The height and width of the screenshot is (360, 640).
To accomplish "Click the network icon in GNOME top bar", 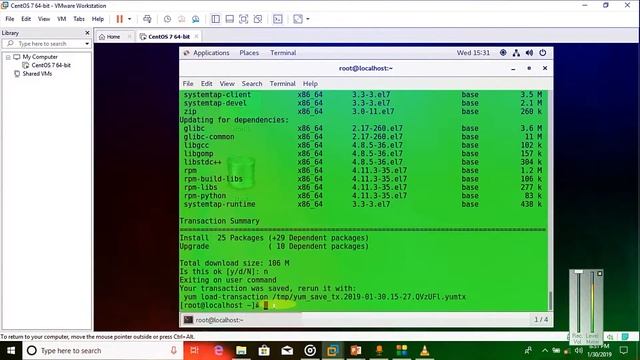I will point(516,53).
